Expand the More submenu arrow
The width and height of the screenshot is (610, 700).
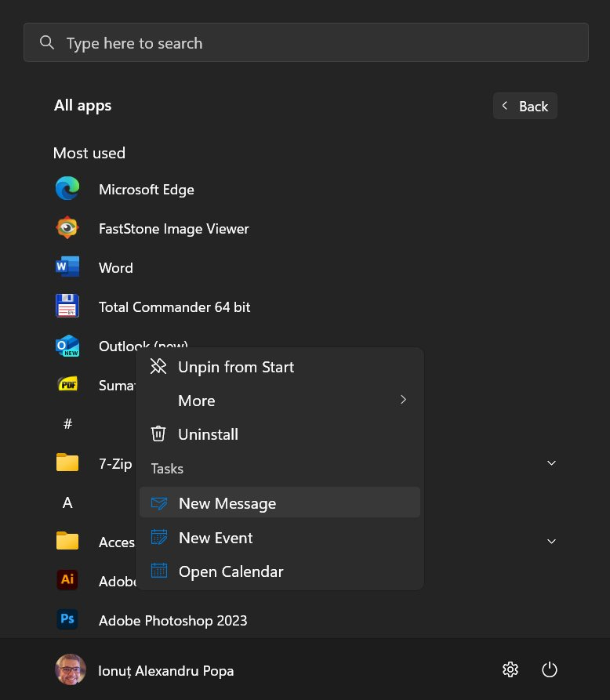403,400
